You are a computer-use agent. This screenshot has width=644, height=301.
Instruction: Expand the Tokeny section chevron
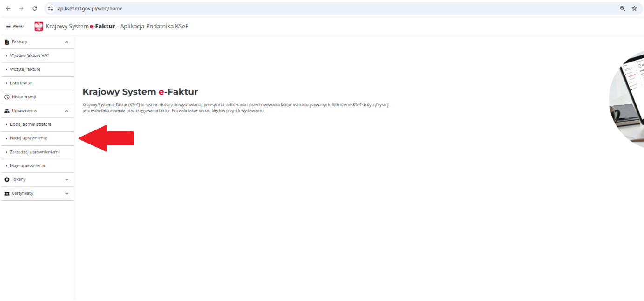[67, 179]
